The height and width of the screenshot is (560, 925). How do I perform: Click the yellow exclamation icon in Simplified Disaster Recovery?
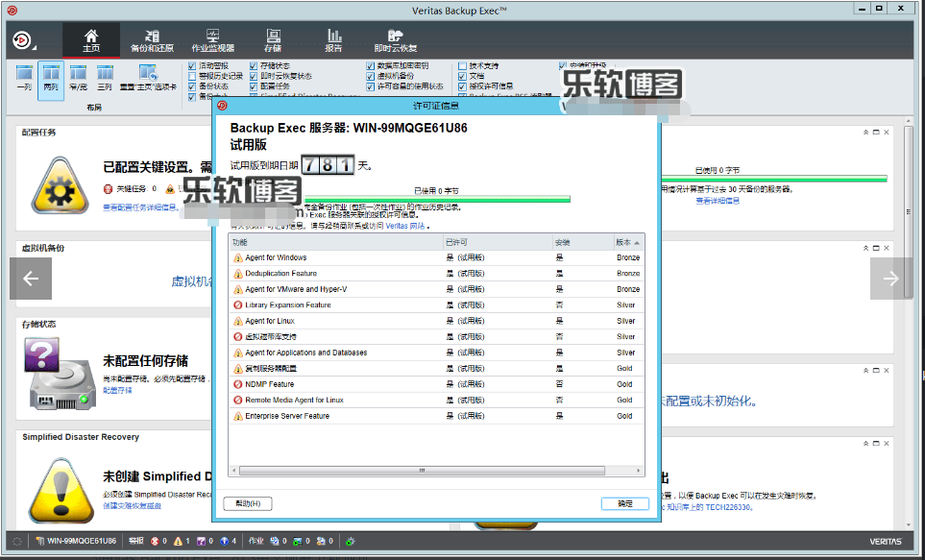point(61,491)
